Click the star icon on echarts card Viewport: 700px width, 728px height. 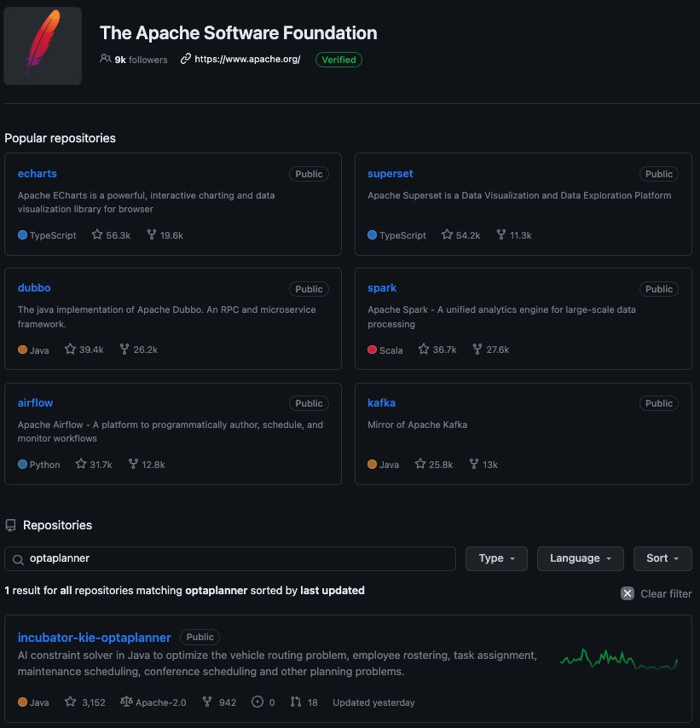coord(97,234)
